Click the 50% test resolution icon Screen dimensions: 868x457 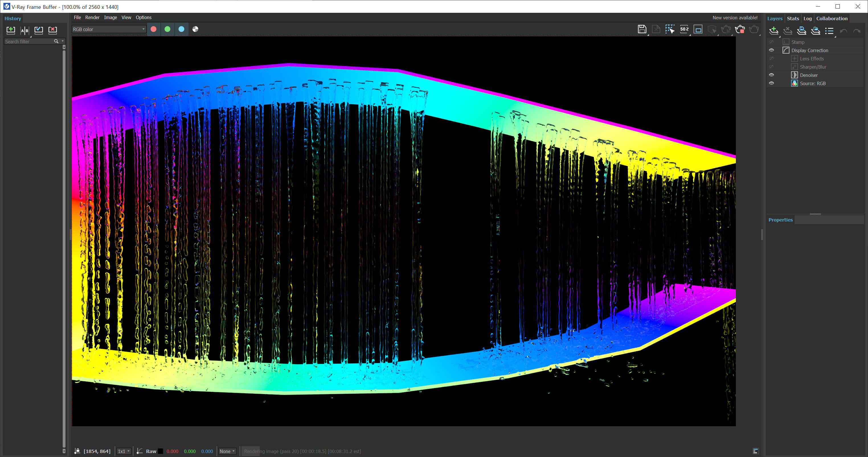[x=684, y=29]
